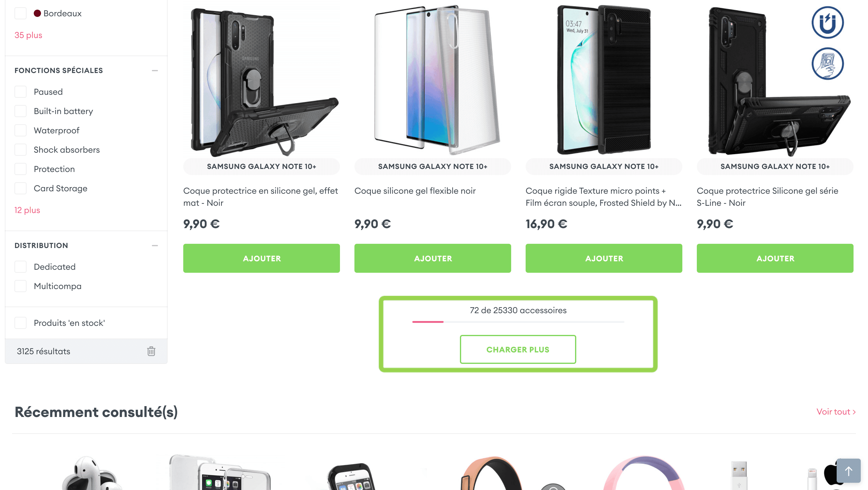Add the Frosted Shield case via Ajouter

(604, 258)
